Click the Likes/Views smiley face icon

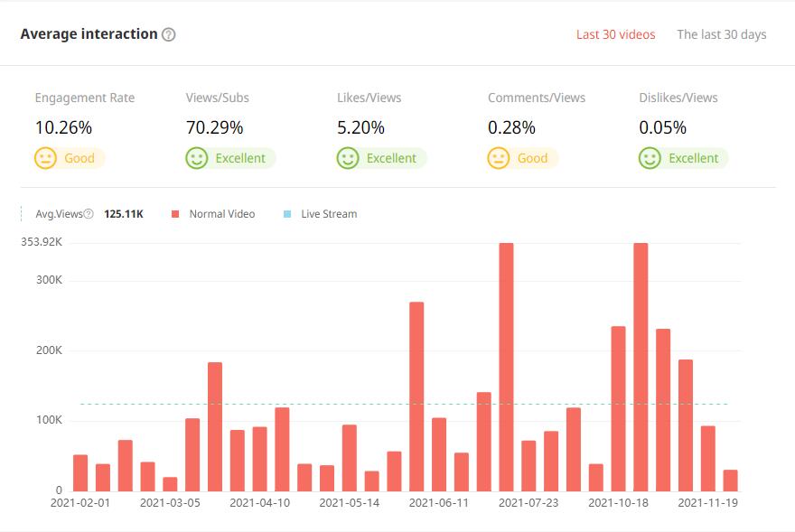(x=348, y=158)
